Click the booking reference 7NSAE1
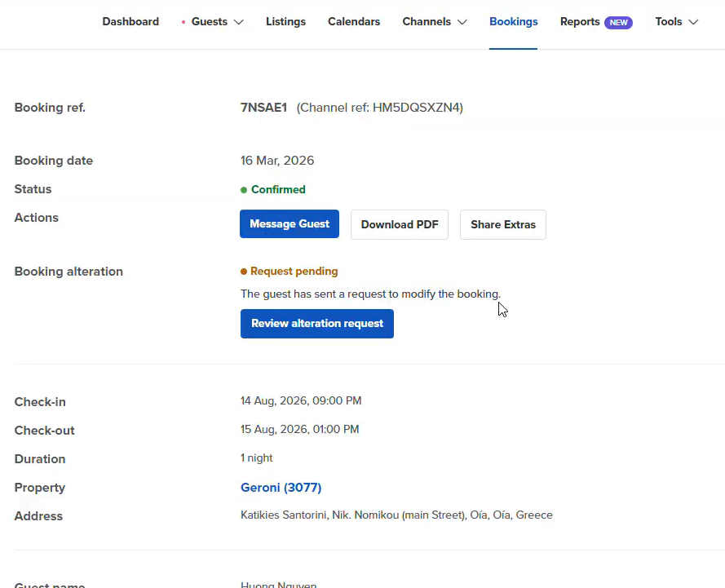725x588 pixels. (263, 108)
